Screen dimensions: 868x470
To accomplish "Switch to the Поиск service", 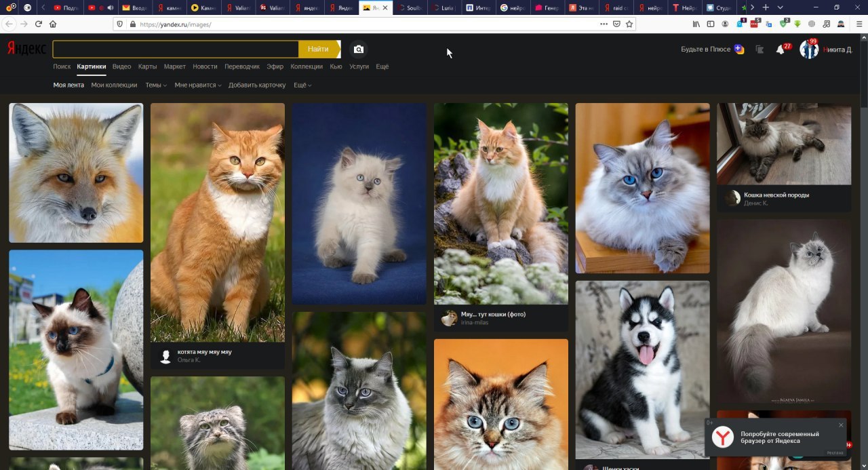I will click(62, 66).
